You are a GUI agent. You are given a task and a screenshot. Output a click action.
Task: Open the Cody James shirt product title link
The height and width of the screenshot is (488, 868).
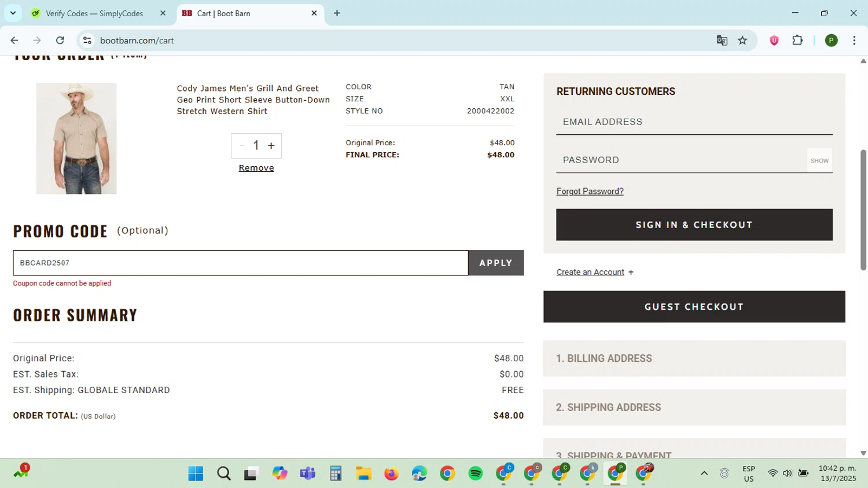click(253, 100)
